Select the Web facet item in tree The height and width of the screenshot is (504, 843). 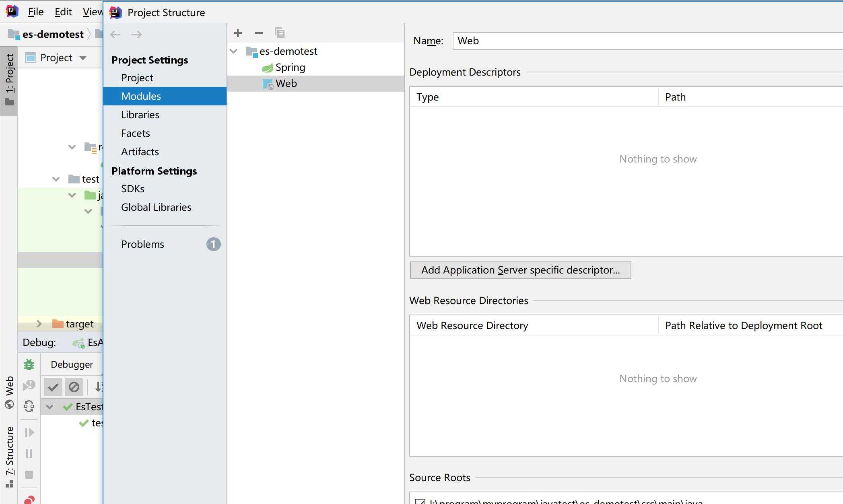[286, 83]
